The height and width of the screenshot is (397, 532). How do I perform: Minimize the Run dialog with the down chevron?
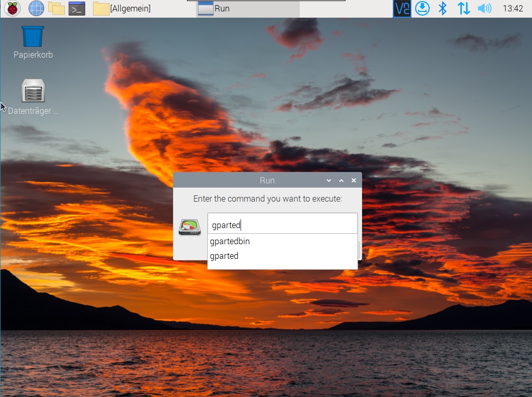[x=328, y=180]
